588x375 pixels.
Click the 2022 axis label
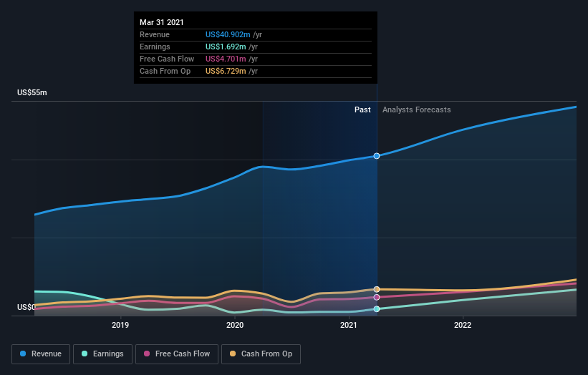(x=463, y=325)
